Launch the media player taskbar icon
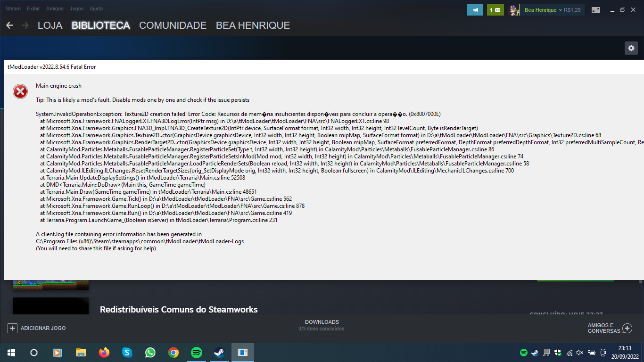This screenshot has height=362, width=644. 57,353
